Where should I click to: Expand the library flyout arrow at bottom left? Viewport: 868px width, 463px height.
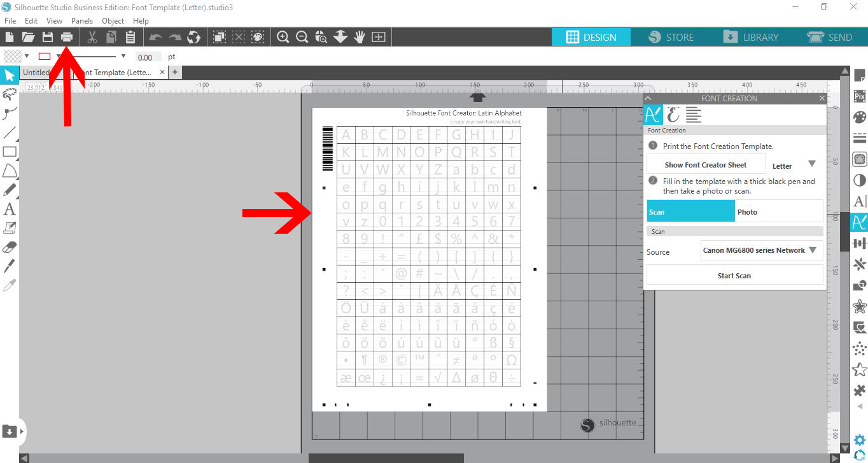(22, 431)
